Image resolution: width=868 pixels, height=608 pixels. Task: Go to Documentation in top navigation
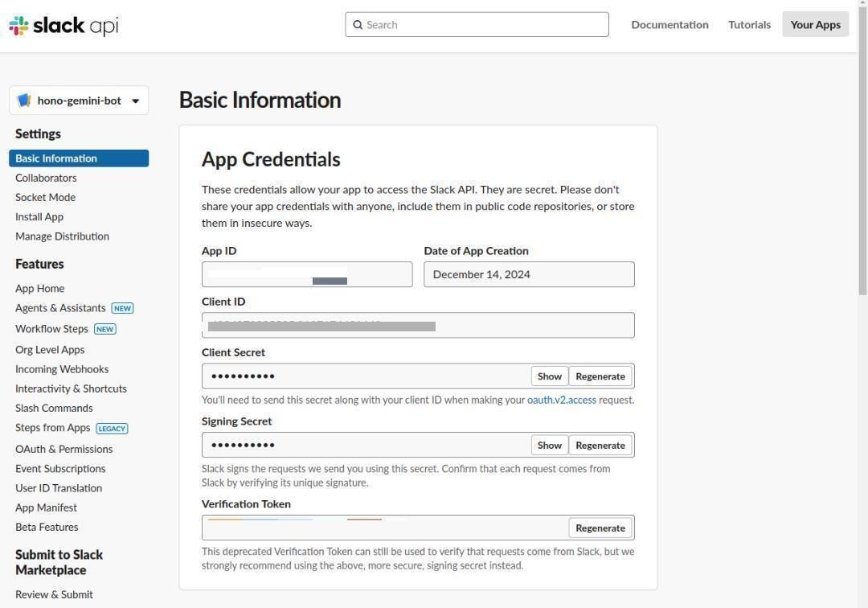point(669,25)
